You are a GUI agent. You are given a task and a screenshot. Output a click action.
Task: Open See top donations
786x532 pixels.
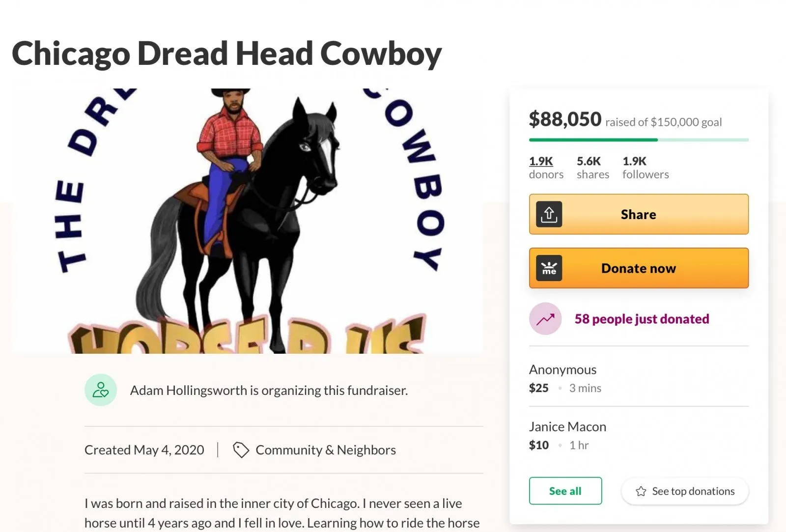point(685,491)
